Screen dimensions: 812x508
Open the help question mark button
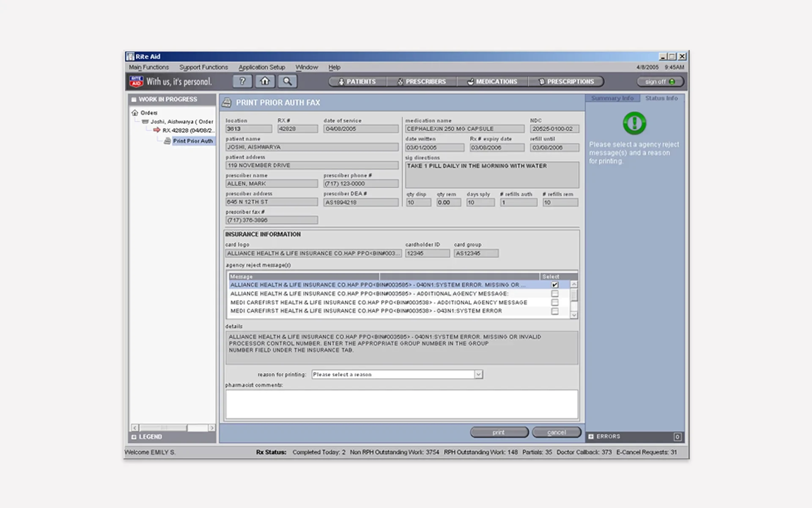[242, 81]
